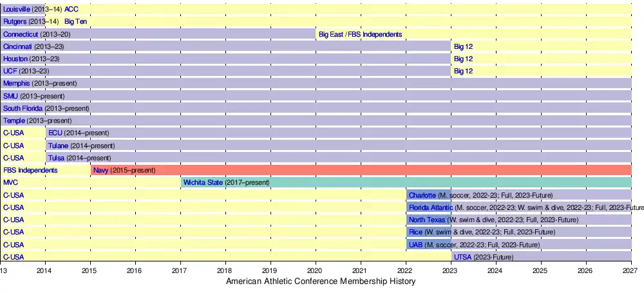
Task: Select the Connecticut link
Action: (x=21, y=34)
